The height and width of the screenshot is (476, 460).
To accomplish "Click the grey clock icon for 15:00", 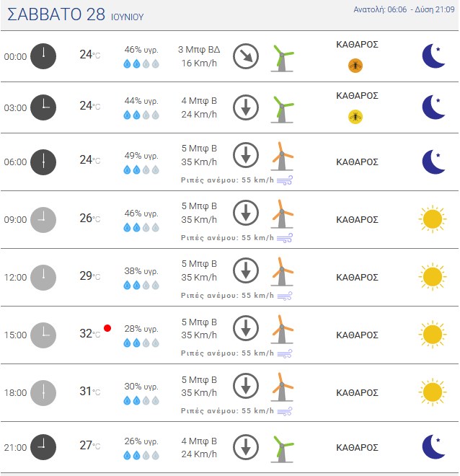I will pyautogui.click(x=43, y=335).
